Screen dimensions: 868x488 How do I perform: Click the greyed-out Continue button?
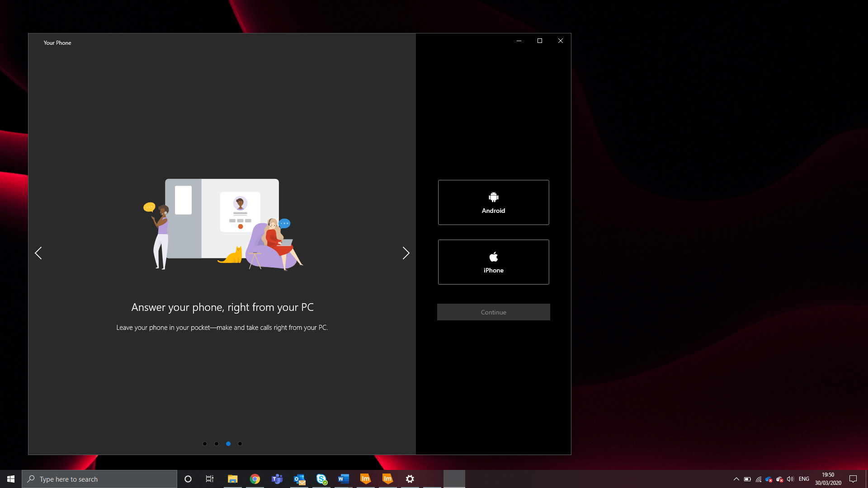[x=493, y=312]
